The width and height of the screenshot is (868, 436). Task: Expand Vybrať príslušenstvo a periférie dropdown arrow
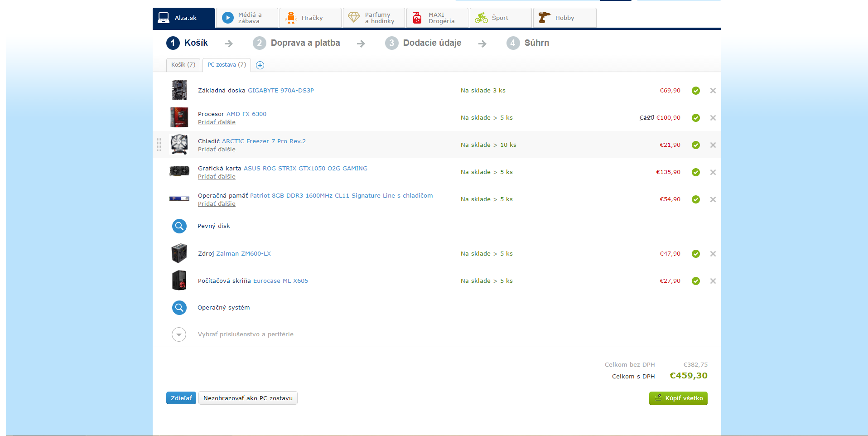point(179,334)
